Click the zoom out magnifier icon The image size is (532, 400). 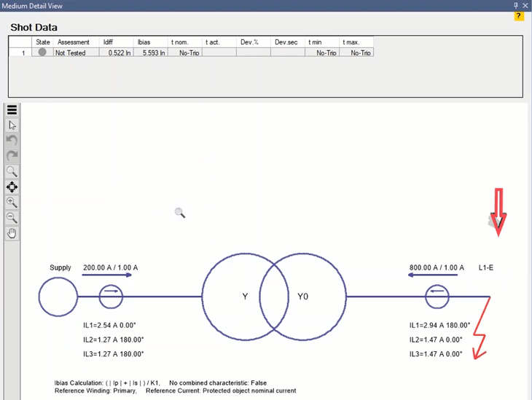tap(12, 218)
